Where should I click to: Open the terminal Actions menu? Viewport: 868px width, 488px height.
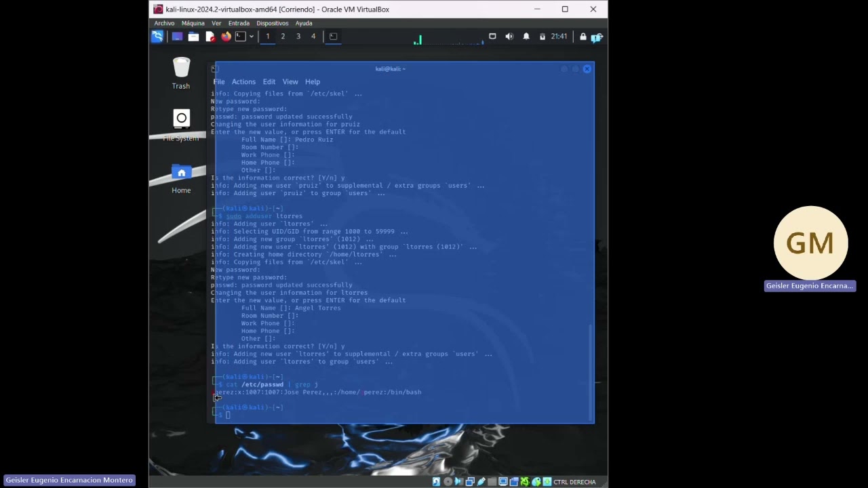[x=243, y=82]
